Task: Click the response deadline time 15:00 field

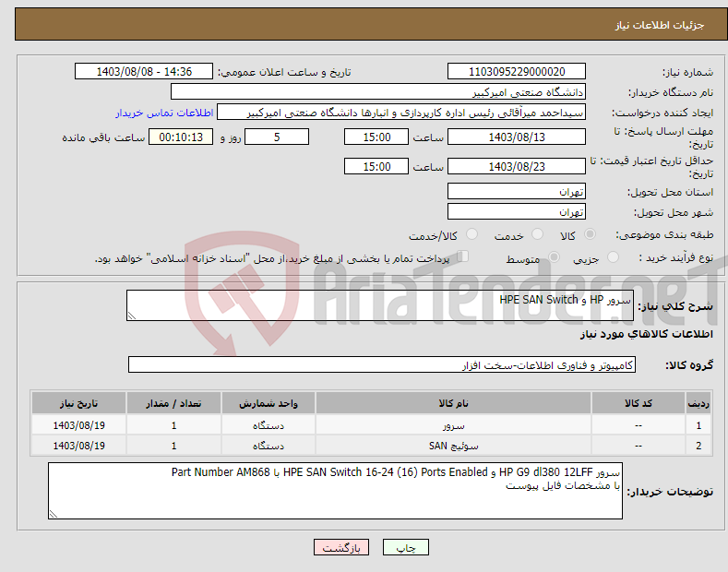Action: [x=376, y=137]
